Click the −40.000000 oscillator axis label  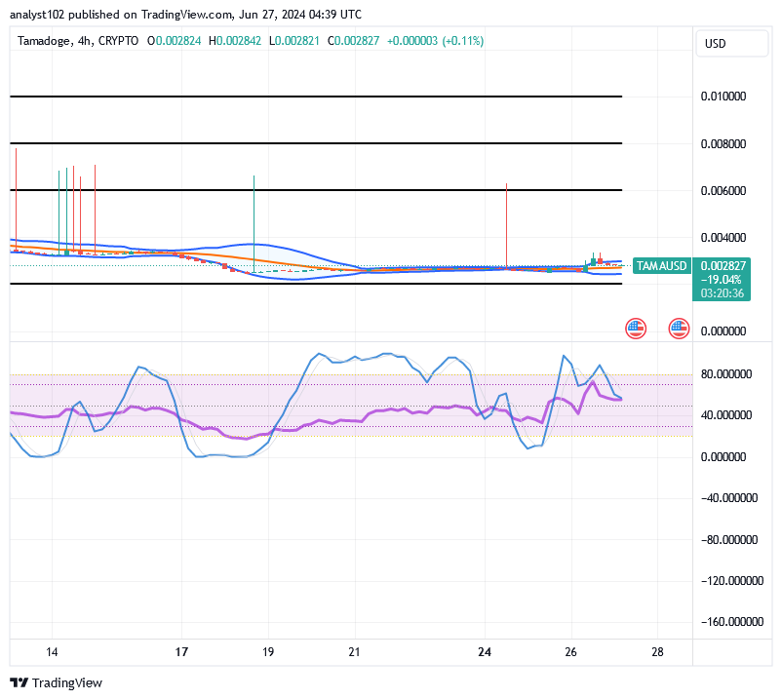[x=729, y=497]
